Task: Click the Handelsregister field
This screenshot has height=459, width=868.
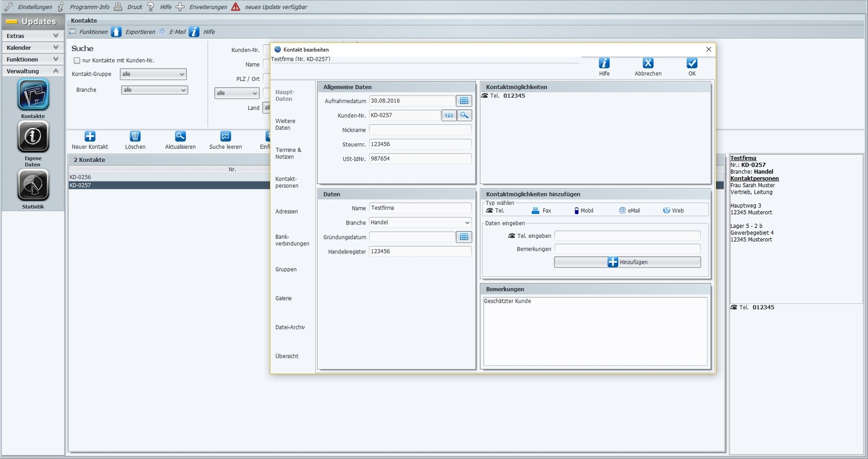Action: 420,252
